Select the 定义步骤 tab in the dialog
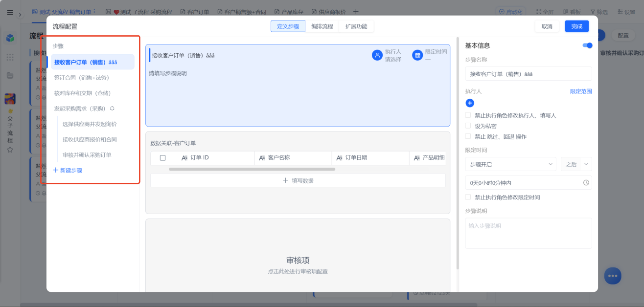The width and height of the screenshot is (644, 307). (x=288, y=26)
